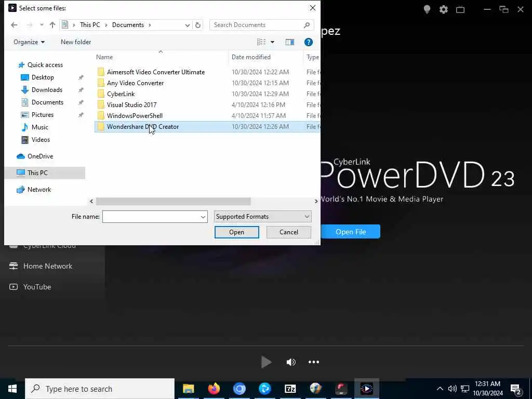
Task: Open Firefox from taskbar
Action: pyautogui.click(x=214, y=389)
